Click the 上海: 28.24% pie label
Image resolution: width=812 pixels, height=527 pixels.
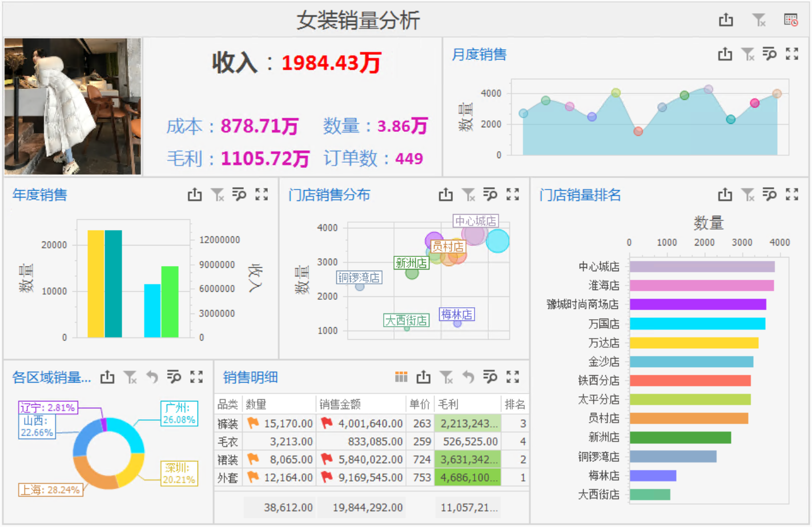(51, 490)
